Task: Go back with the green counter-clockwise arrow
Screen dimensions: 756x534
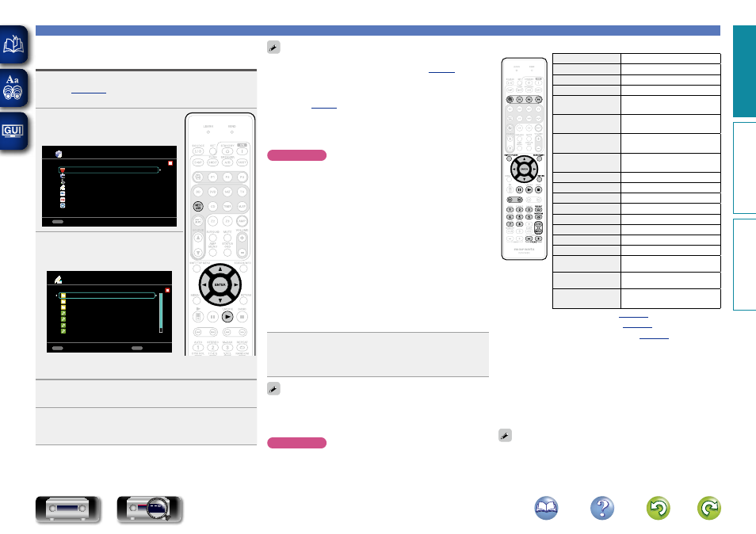Action: [658, 508]
